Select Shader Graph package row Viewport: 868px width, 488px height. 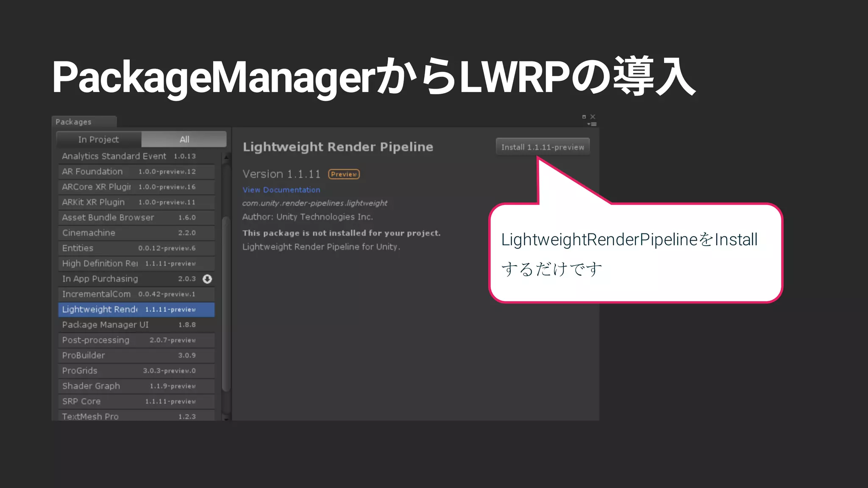(x=136, y=386)
